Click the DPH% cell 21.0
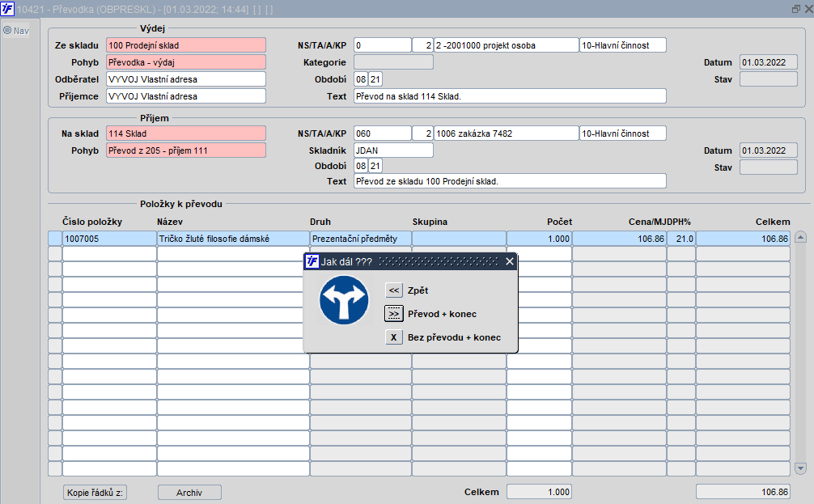This screenshot has width=814, height=504. pyautogui.click(x=681, y=238)
